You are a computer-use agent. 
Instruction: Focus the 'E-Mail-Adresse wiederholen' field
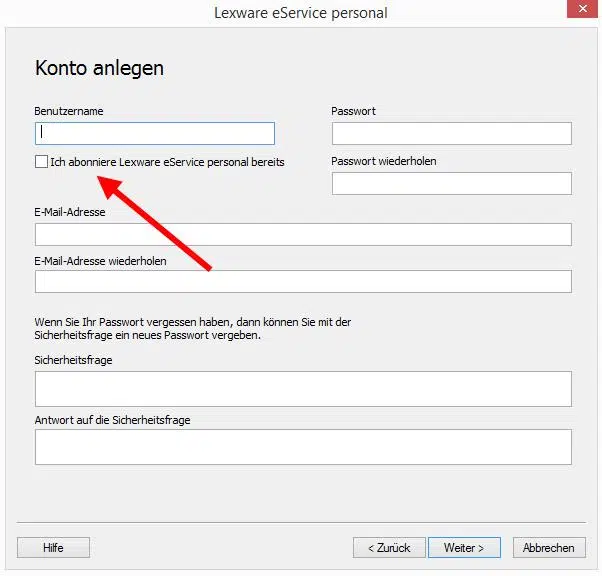pyautogui.click(x=303, y=281)
